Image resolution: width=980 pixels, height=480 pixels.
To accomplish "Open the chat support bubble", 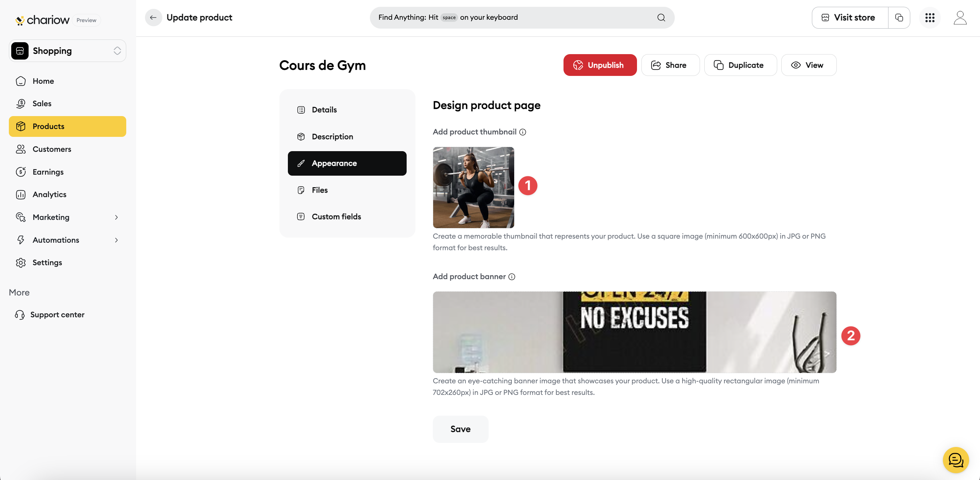I will click(x=955, y=460).
